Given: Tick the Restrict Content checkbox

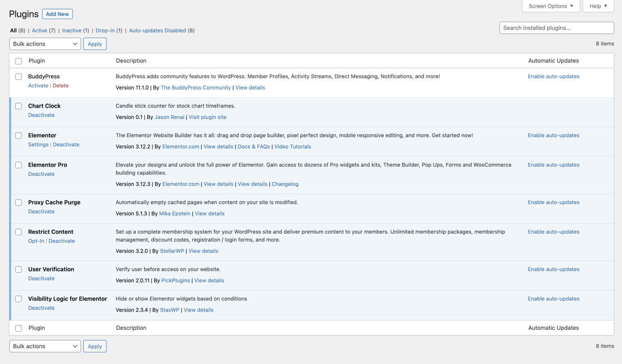Looking at the screenshot, I should [x=18, y=232].
